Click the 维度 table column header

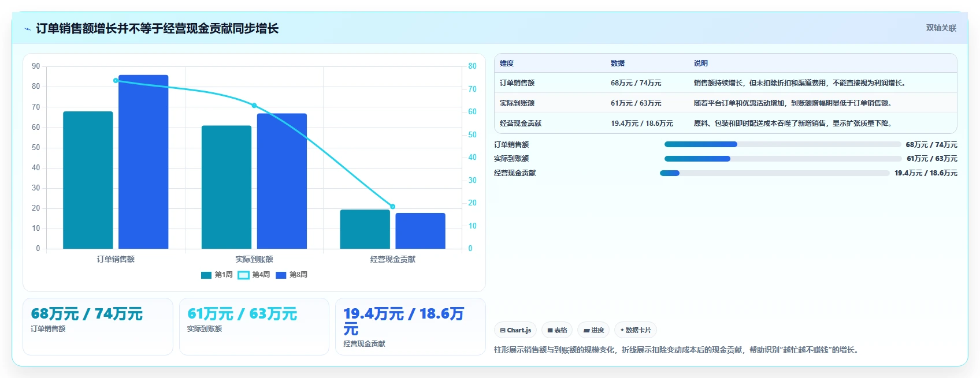click(507, 63)
